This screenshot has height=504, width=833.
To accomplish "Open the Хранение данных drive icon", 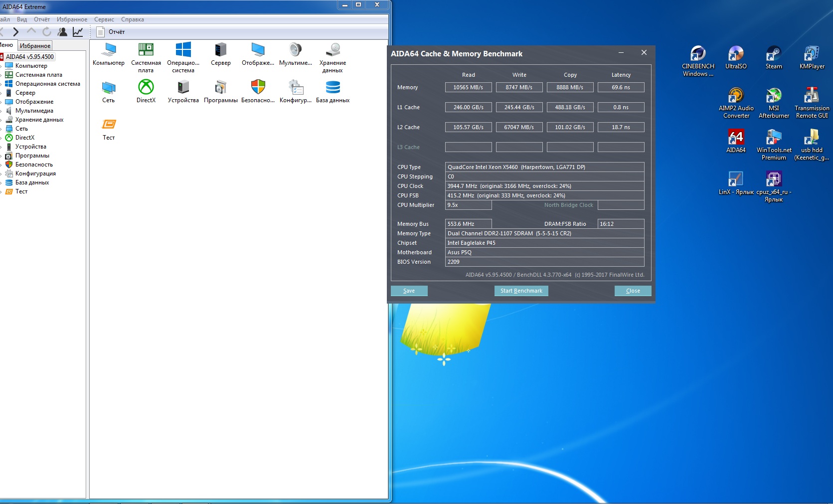I will (333, 57).
